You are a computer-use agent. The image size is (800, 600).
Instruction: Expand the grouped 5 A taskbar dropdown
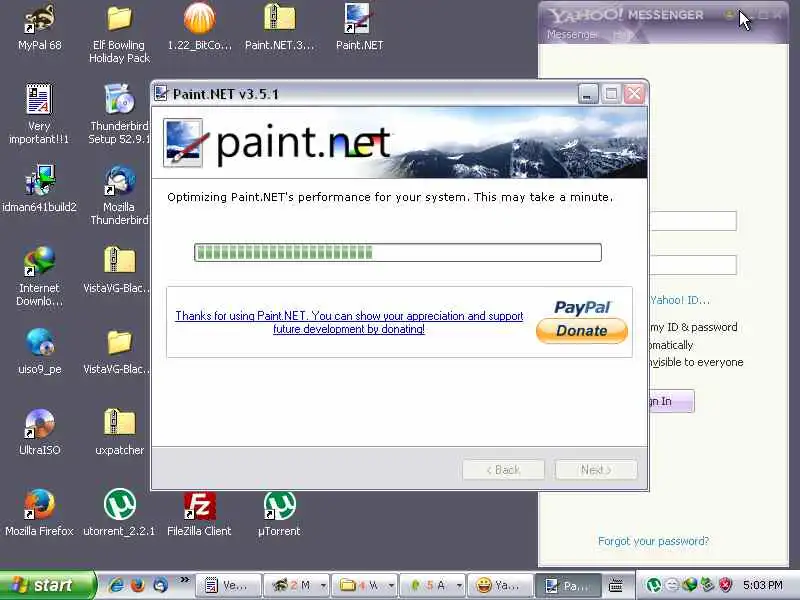(459, 586)
